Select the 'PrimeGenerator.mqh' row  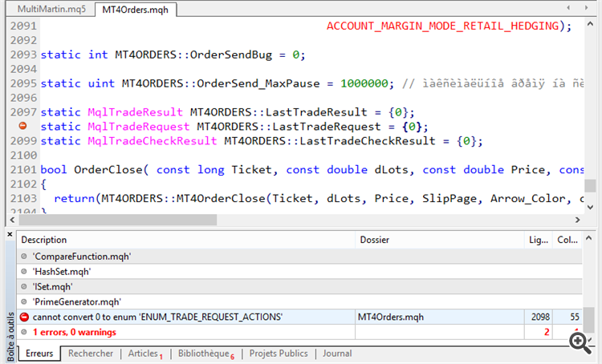299,301
